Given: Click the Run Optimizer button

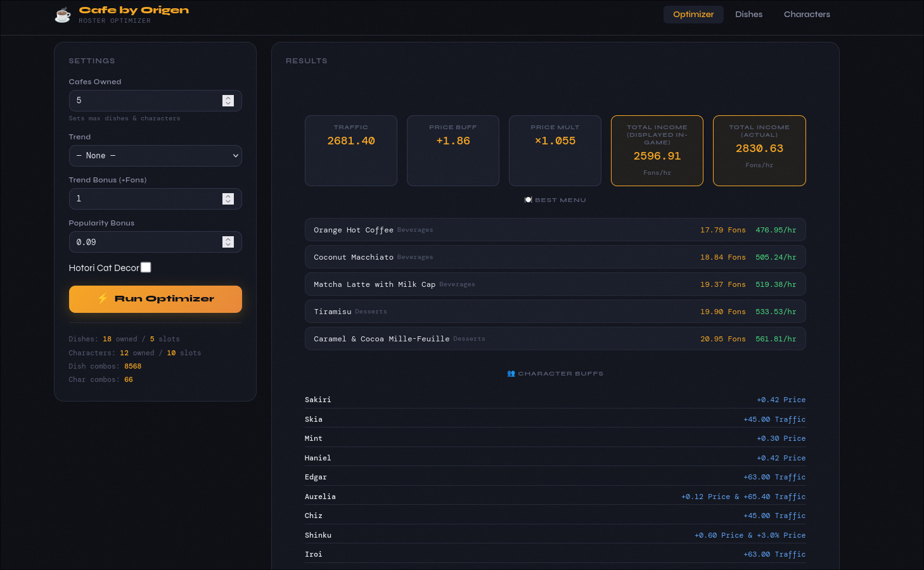Looking at the screenshot, I should 155,299.
